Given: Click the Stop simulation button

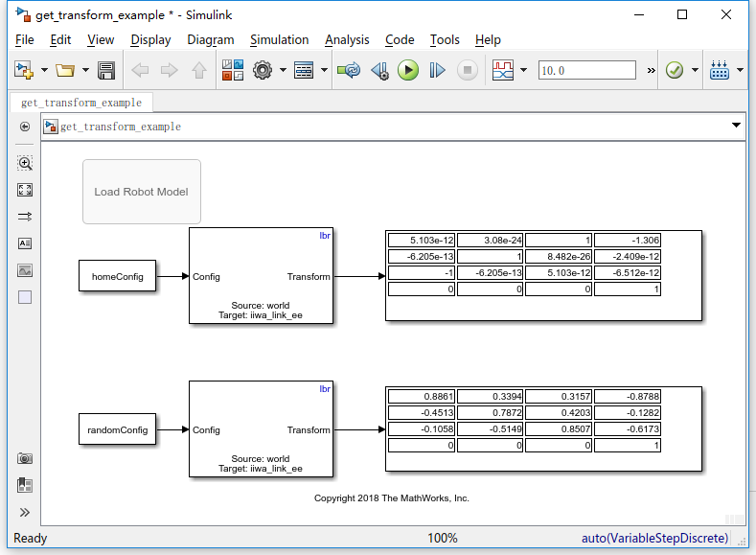Looking at the screenshot, I should point(468,70).
